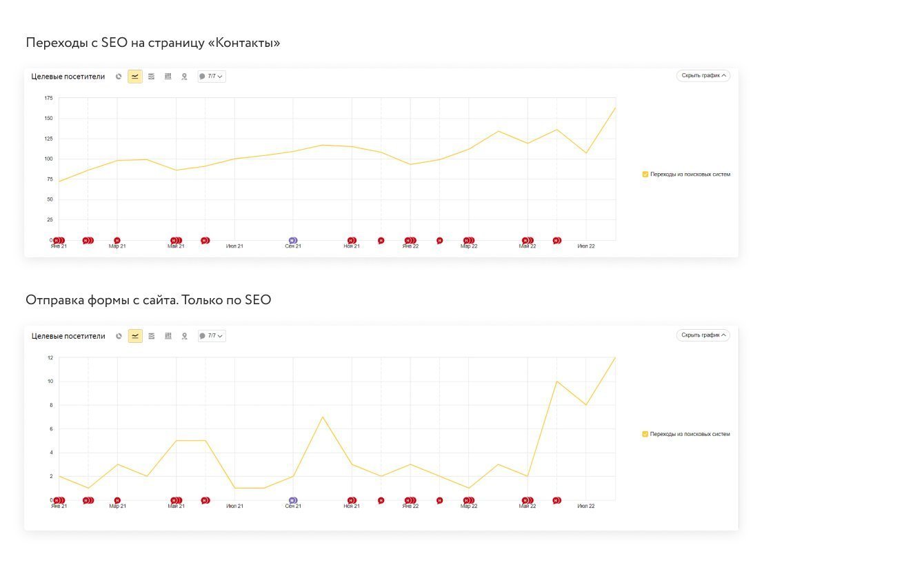
Task: Click the «Целевые посетители» label in the bottom chart
Action: point(68,336)
